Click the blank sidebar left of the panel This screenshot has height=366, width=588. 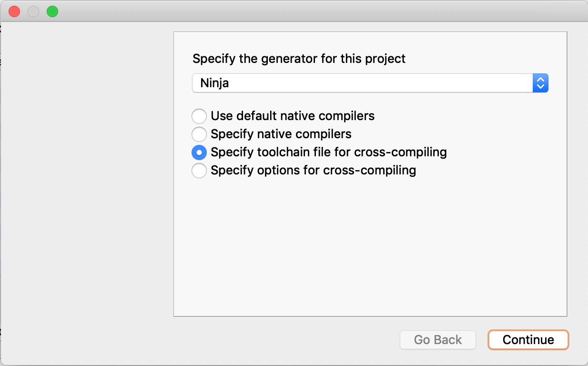[x=87, y=191]
